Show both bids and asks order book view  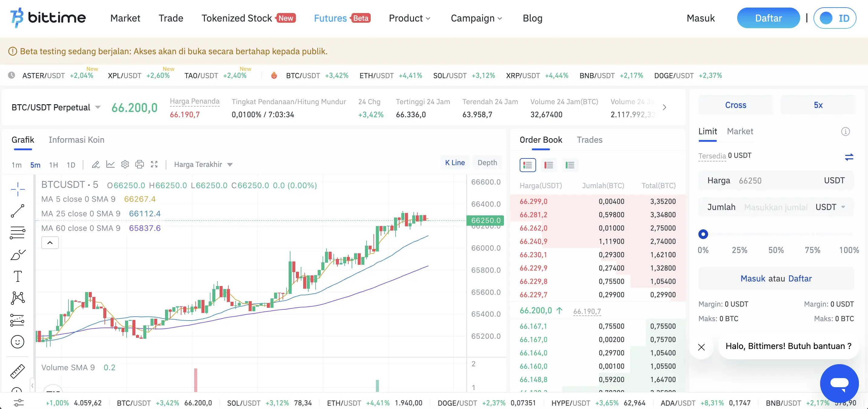528,165
